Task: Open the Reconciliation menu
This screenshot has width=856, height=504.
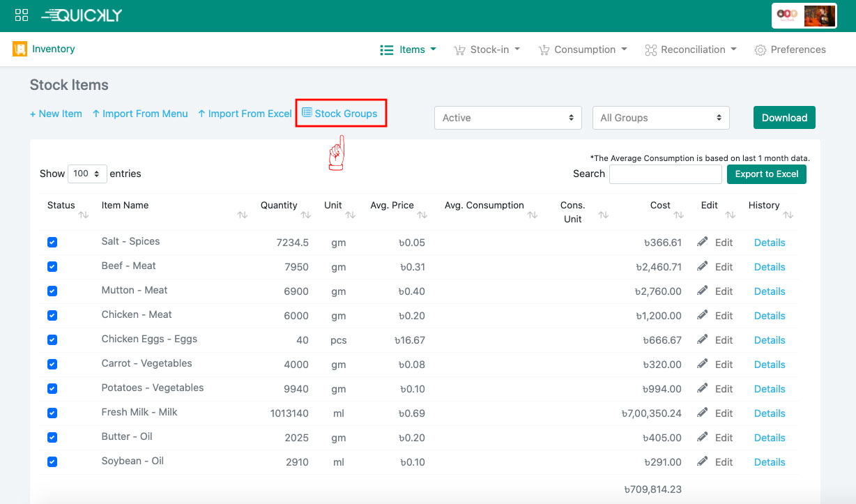Action: [x=691, y=49]
